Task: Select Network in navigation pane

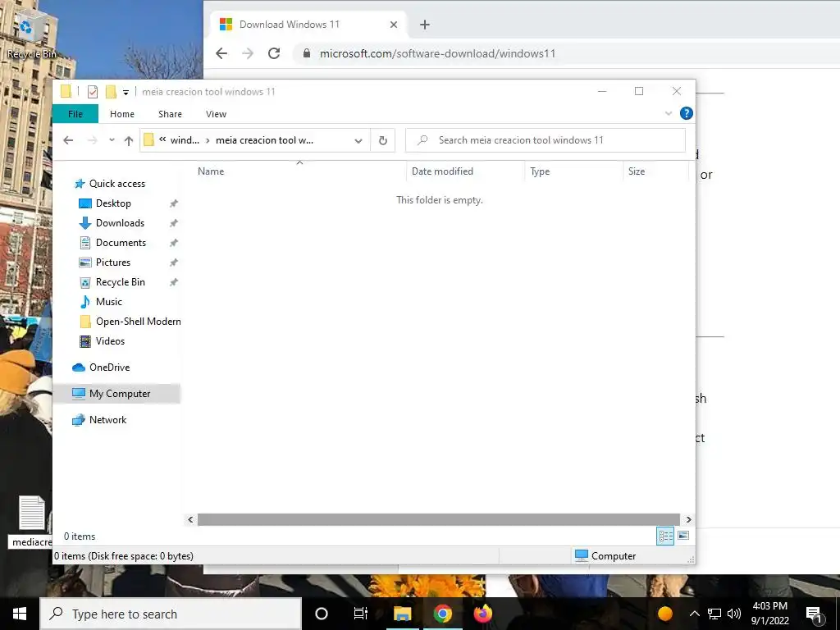Action: click(108, 420)
